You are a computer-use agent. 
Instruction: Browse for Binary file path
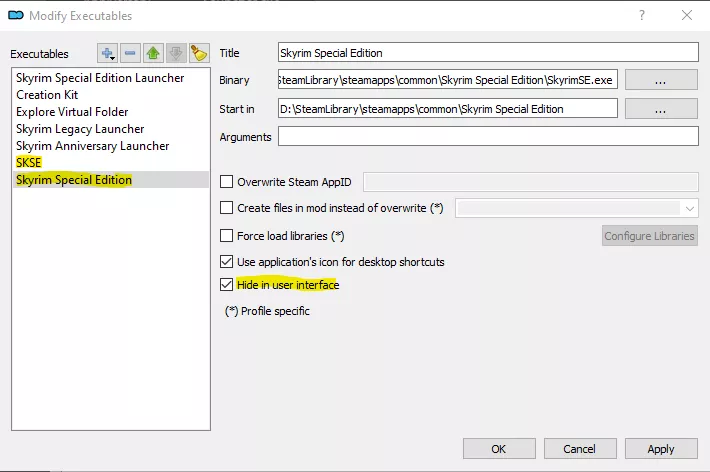click(x=661, y=80)
